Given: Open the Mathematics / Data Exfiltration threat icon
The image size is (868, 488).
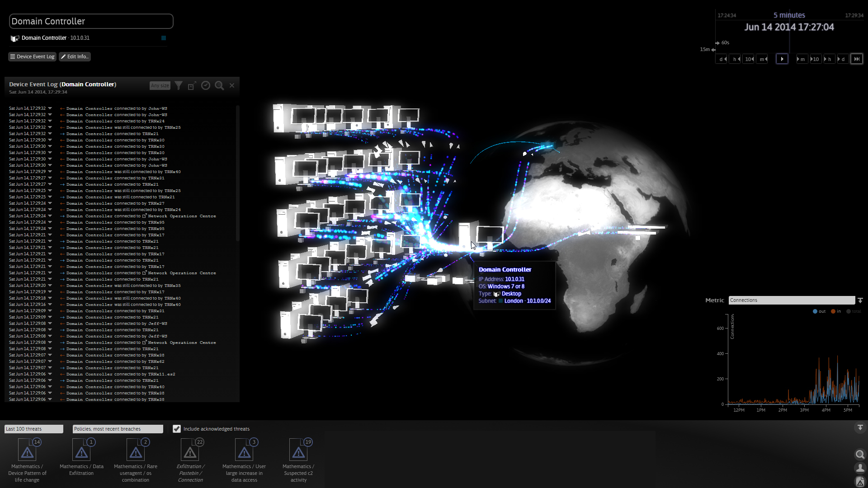Looking at the screenshot, I should click(x=81, y=451).
